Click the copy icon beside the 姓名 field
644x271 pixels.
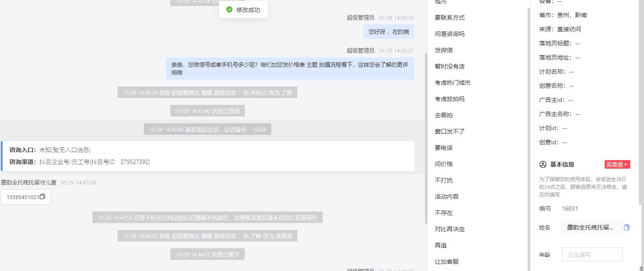pyautogui.click(x=626, y=227)
